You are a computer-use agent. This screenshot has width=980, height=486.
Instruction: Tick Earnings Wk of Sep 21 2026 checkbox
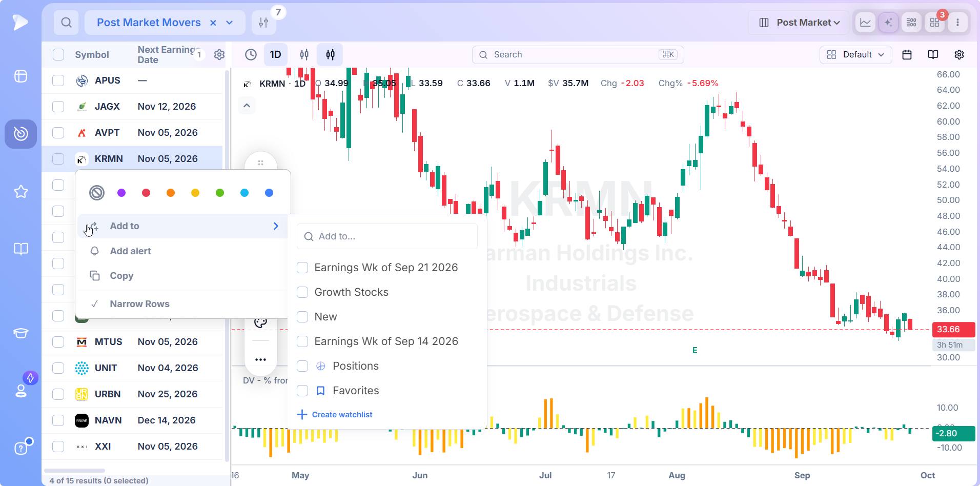point(302,268)
